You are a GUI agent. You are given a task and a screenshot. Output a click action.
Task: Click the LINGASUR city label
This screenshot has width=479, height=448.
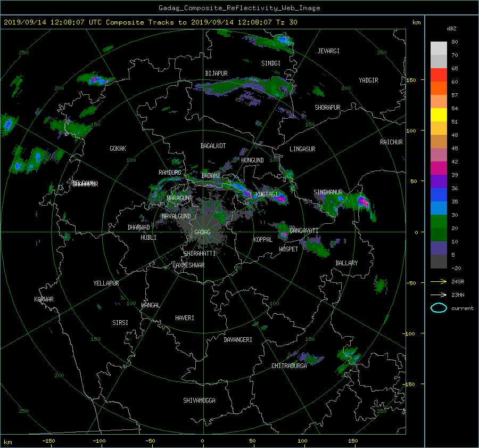[302, 149]
